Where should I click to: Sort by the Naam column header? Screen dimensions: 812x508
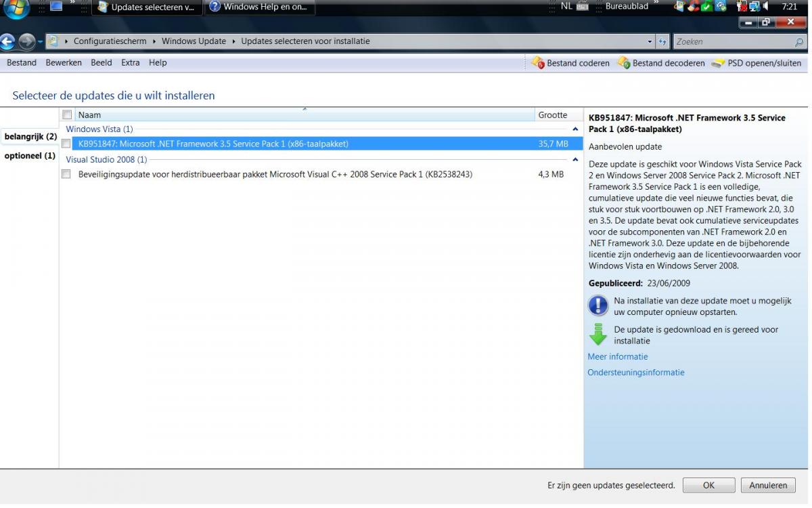pyautogui.click(x=303, y=115)
